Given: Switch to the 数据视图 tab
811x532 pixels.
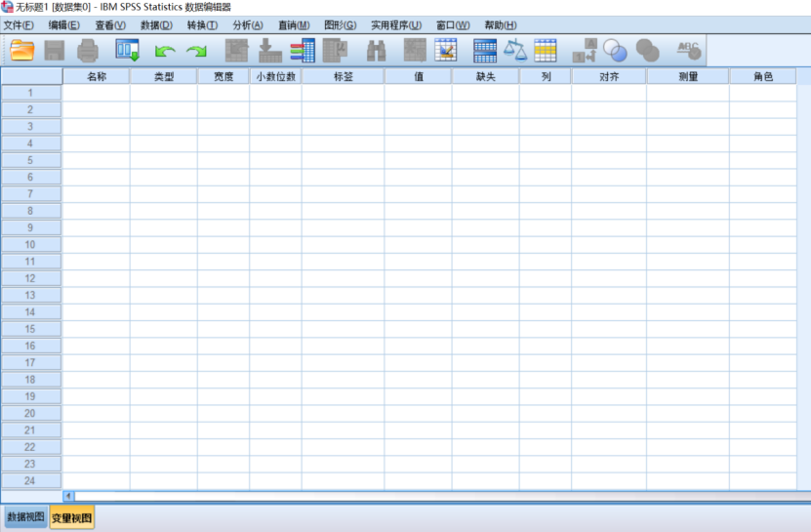Looking at the screenshot, I should tap(25, 516).
